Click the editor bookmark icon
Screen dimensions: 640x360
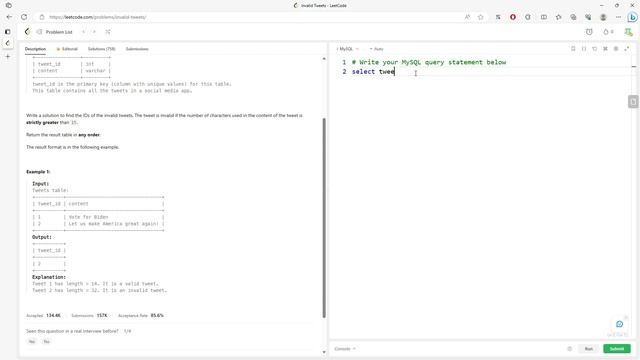point(573,49)
